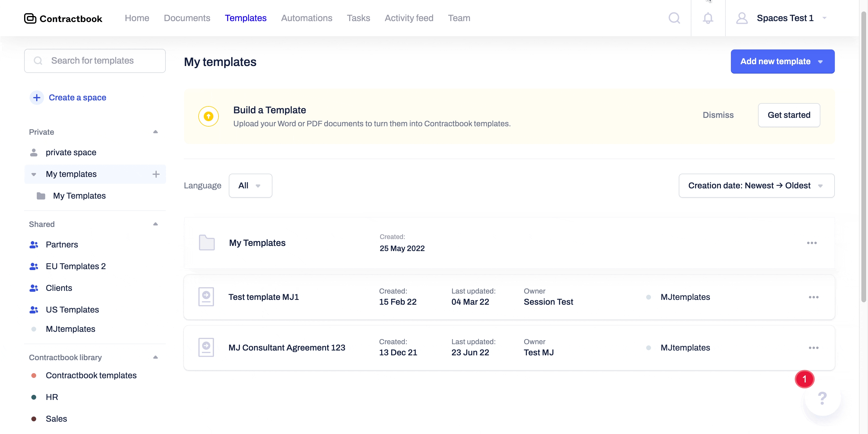Screen dimensions: 868x434
Task: Click the Contractbook logo
Action: click(63, 18)
